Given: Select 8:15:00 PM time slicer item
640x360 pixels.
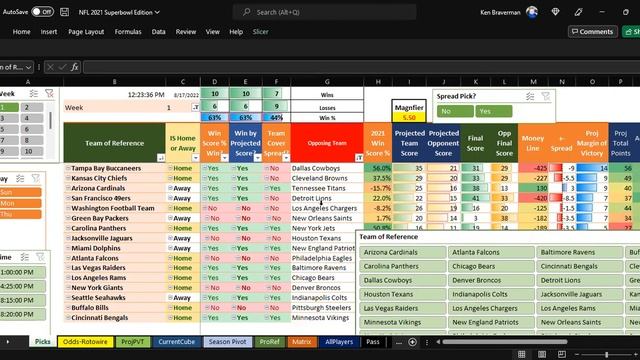Looking at the screenshot, I should pyautogui.click(x=22, y=300).
